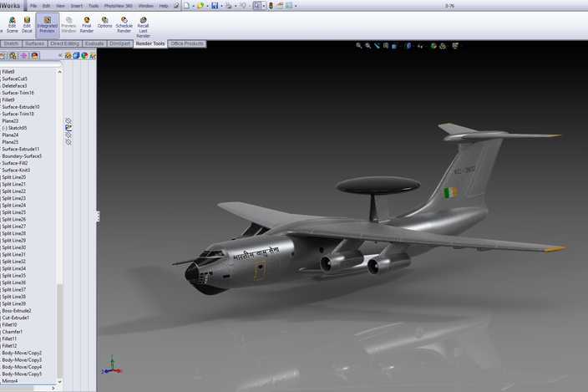Open the DisplayManager tab icon in the left panel

(35, 56)
